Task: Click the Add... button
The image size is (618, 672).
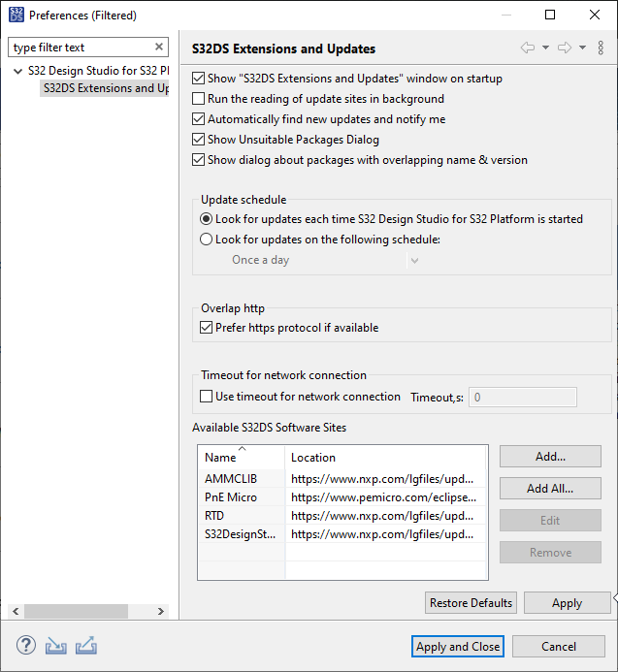Action: pyautogui.click(x=550, y=457)
